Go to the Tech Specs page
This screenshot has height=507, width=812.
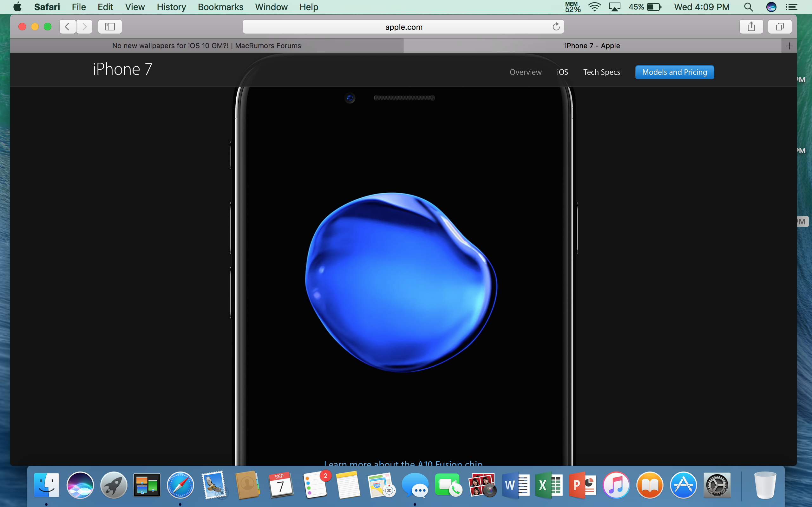(601, 72)
